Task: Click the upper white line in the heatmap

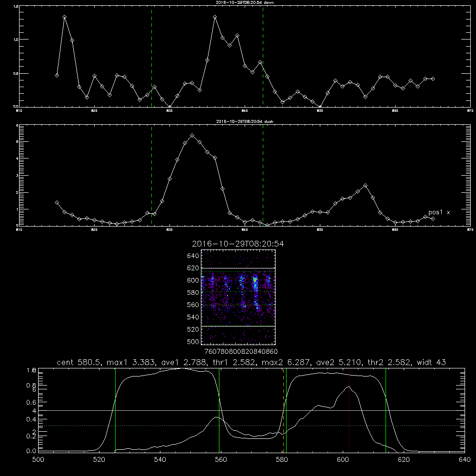Action: tap(238, 268)
